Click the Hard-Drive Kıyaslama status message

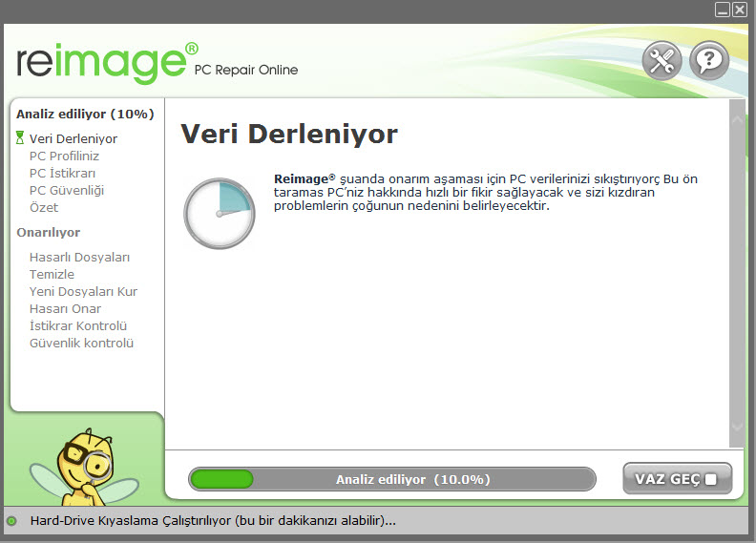click(x=213, y=521)
